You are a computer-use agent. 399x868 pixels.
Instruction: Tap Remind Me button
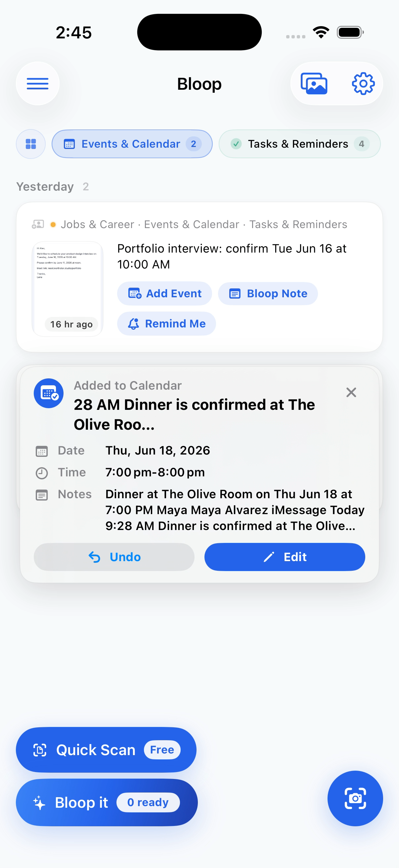(x=167, y=323)
